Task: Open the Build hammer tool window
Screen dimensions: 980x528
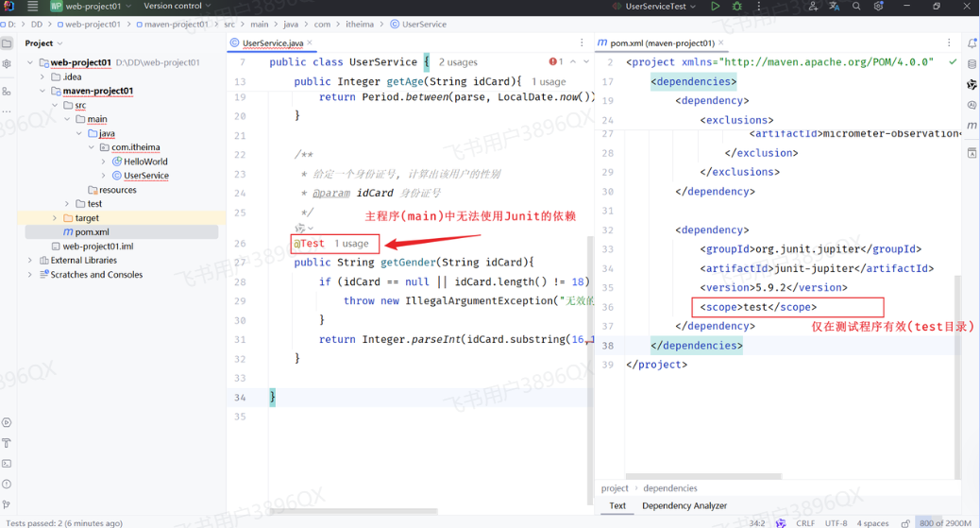Action: coord(7,443)
